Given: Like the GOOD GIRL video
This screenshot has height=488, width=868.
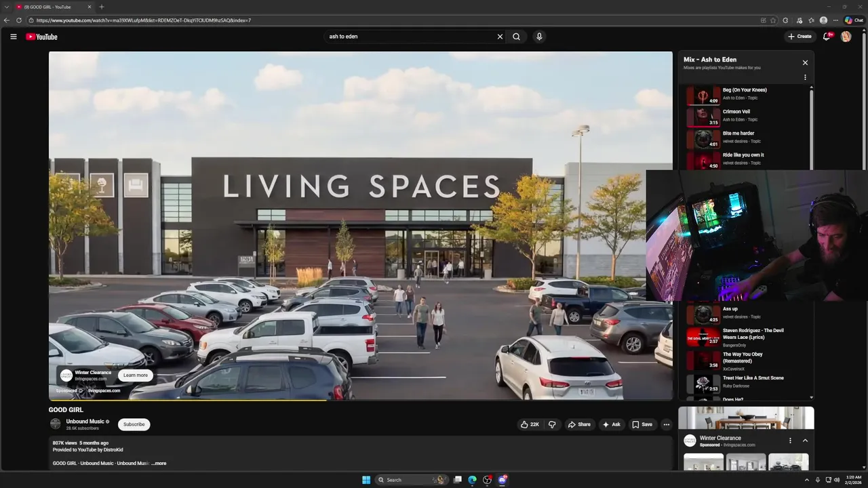Looking at the screenshot, I should (530, 424).
